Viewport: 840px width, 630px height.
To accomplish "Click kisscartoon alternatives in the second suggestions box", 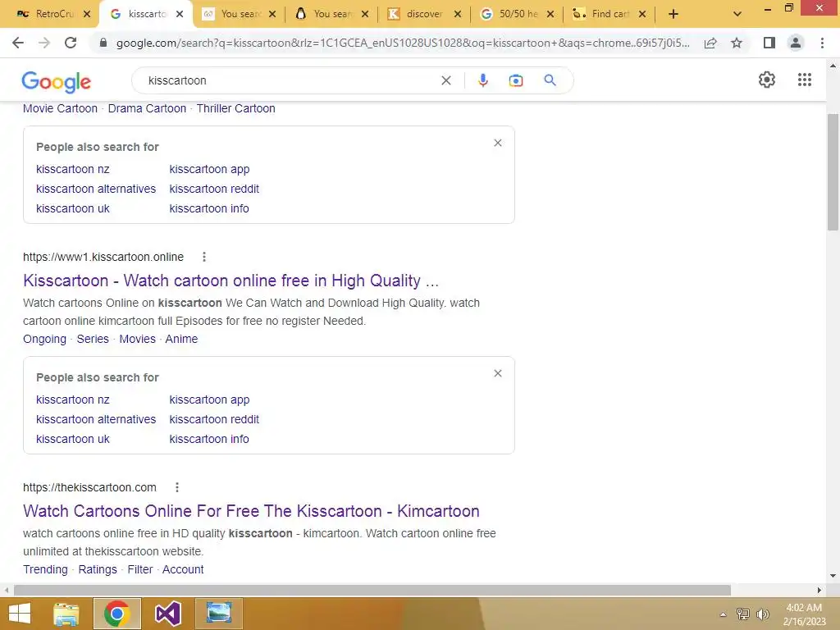I will pyautogui.click(x=96, y=419).
